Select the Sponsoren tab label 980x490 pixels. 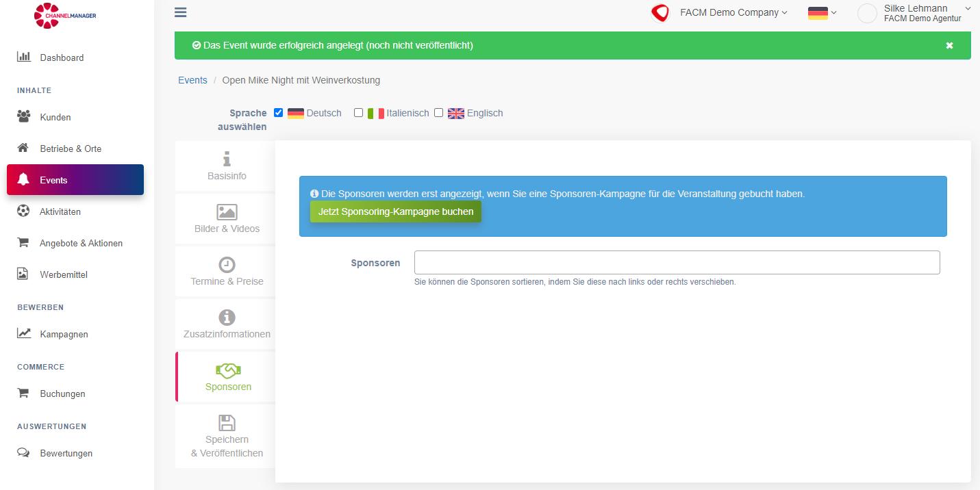pyautogui.click(x=228, y=387)
